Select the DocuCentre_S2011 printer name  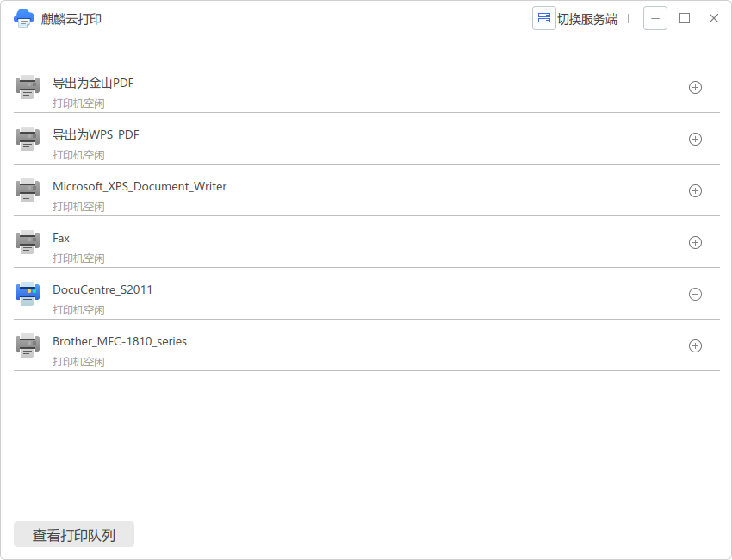102,289
